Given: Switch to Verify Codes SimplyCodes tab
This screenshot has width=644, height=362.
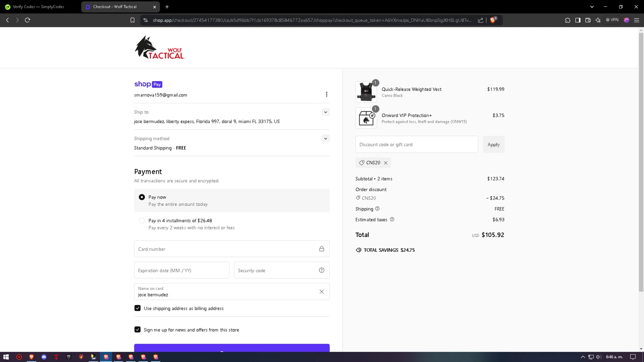Looking at the screenshot, I should (39, 7).
